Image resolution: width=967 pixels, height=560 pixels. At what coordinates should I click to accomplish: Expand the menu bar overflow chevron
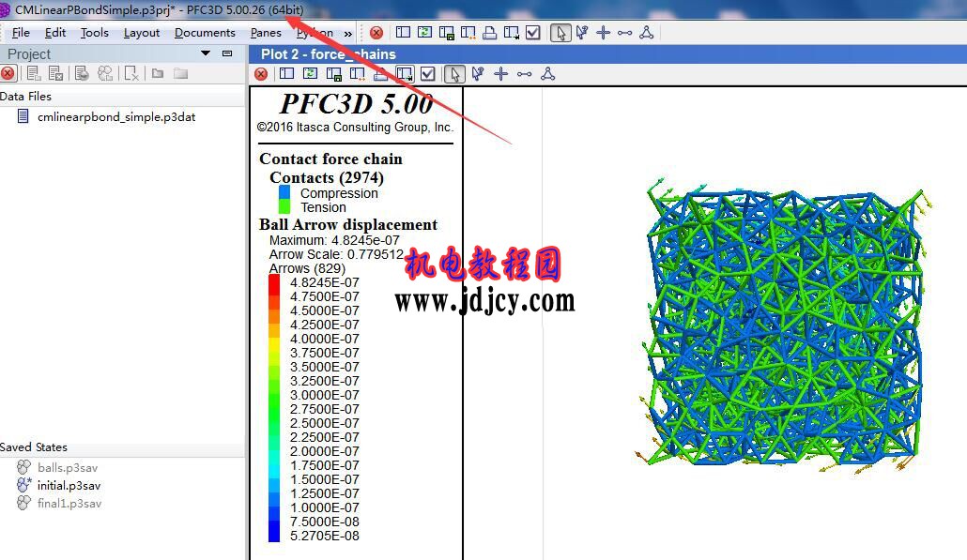pyautogui.click(x=348, y=33)
